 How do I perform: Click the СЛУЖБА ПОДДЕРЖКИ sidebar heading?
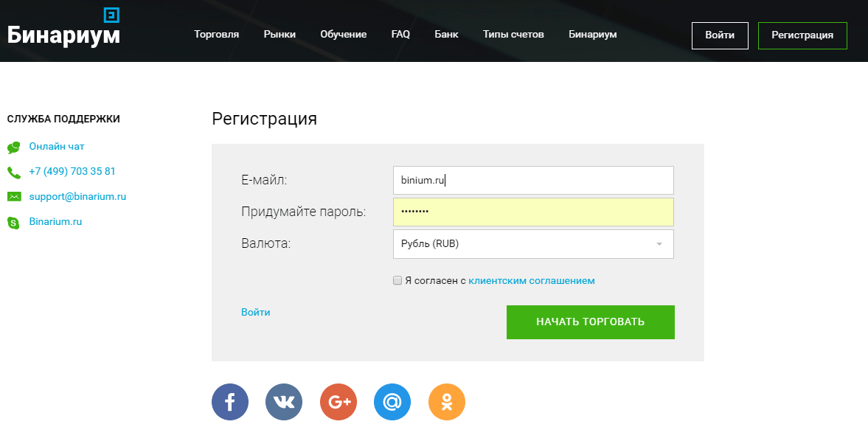pos(63,119)
